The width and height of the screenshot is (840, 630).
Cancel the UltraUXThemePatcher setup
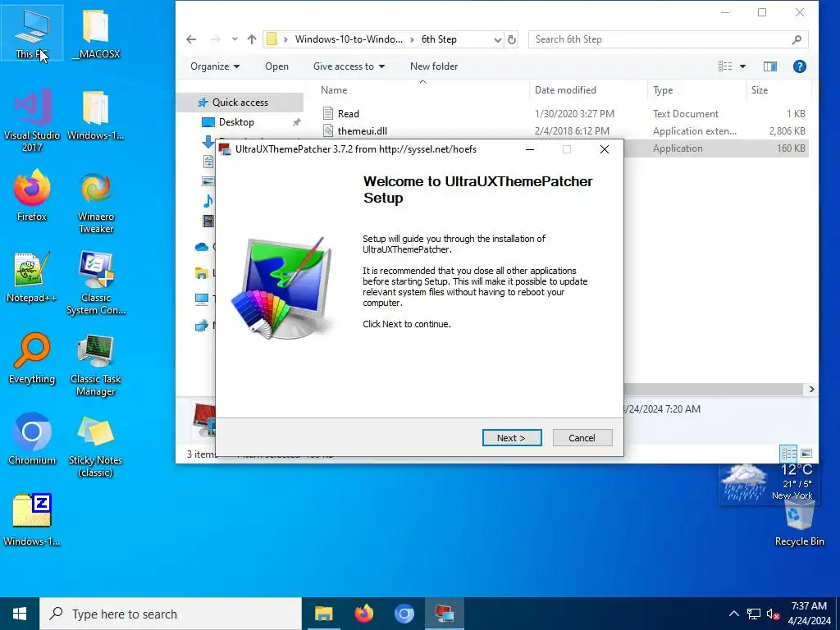point(582,438)
